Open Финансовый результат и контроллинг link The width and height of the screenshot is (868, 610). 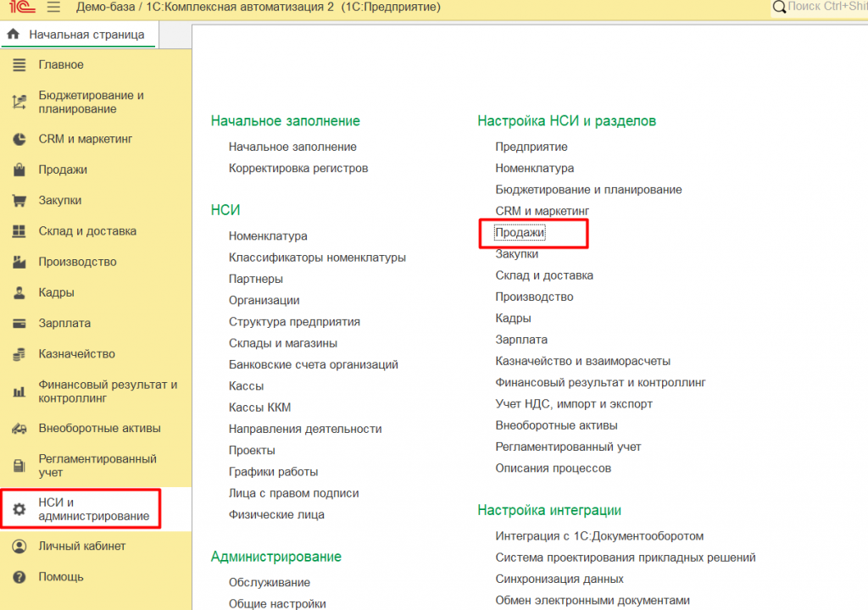point(601,382)
